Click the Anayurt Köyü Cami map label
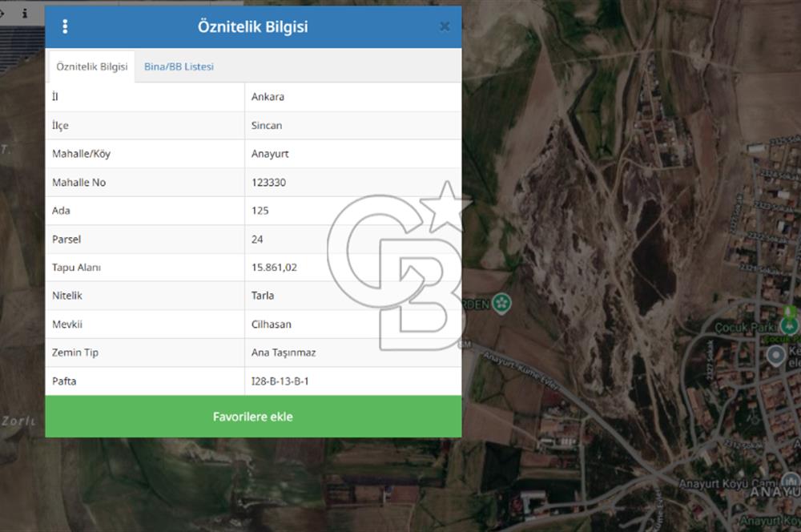The image size is (801, 532). tap(728, 483)
